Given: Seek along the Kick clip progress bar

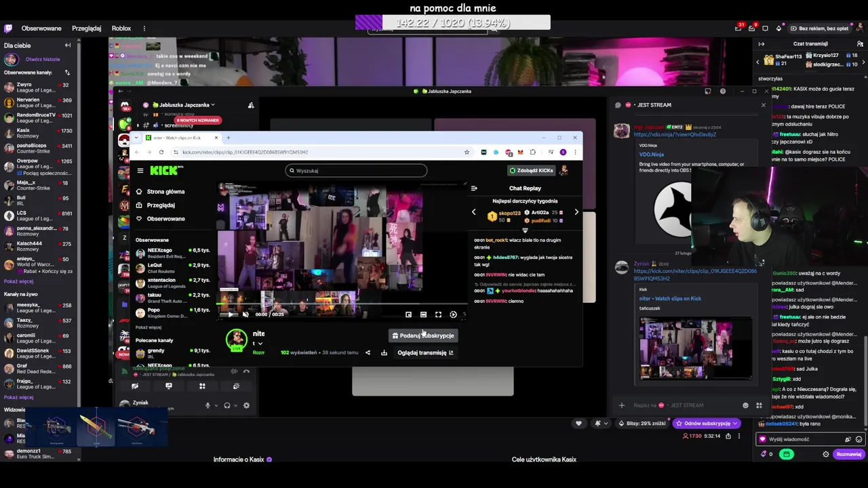Looking at the screenshot, I should (x=340, y=305).
